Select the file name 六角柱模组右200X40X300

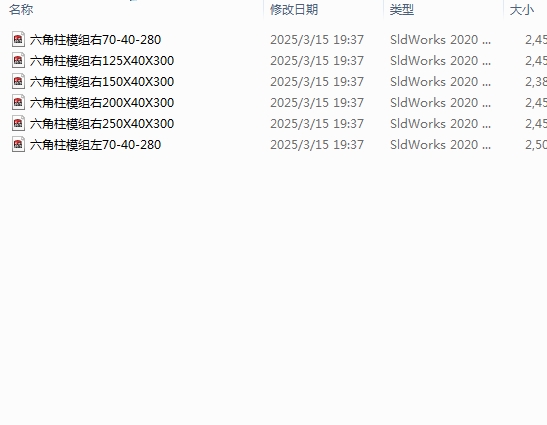pyautogui.click(x=102, y=103)
